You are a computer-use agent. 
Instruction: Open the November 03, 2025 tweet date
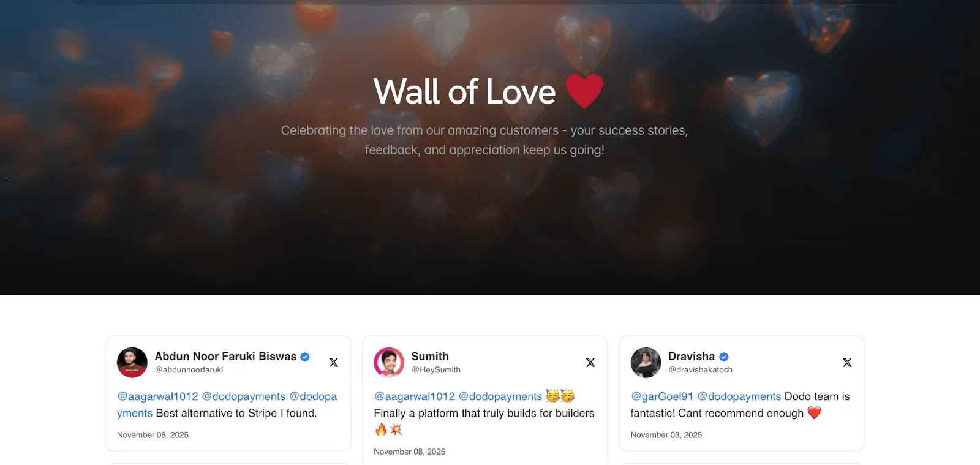click(x=666, y=435)
